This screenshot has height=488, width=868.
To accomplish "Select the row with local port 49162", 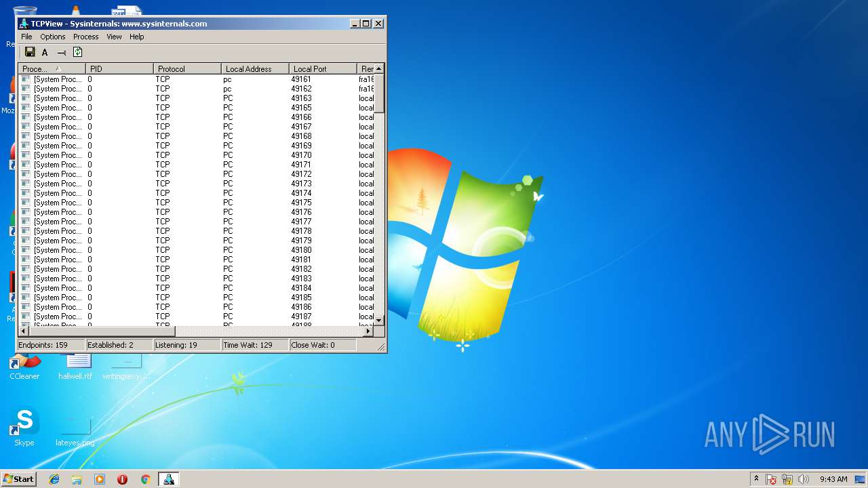I will coord(196,89).
